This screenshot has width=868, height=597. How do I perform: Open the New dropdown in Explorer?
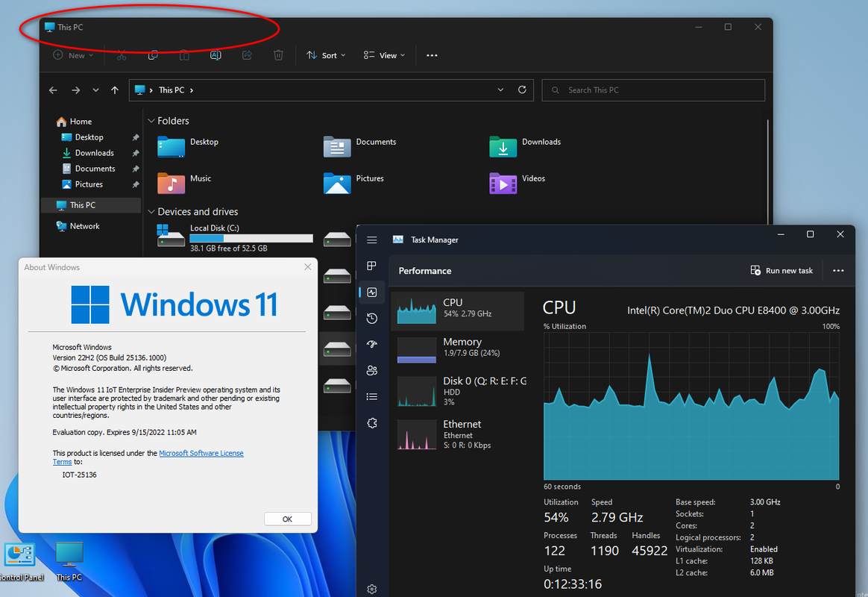[x=73, y=55]
